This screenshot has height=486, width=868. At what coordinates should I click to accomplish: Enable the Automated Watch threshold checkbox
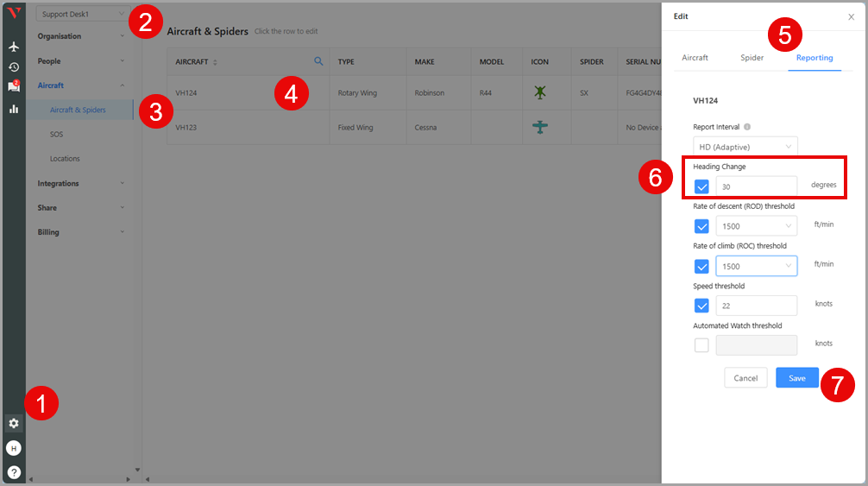[x=701, y=345]
